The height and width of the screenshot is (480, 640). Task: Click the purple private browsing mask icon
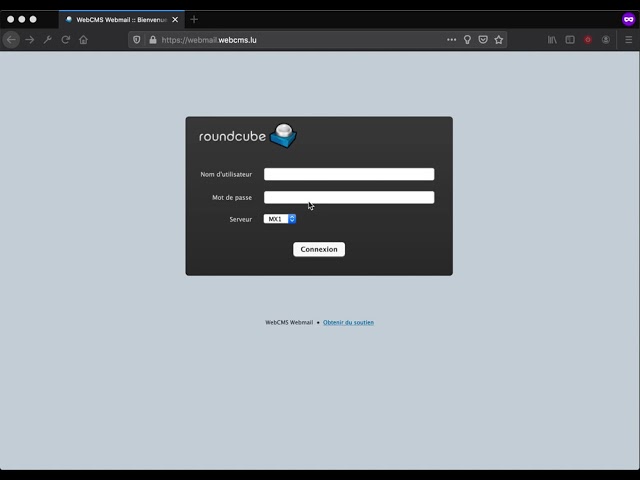[629, 19]
